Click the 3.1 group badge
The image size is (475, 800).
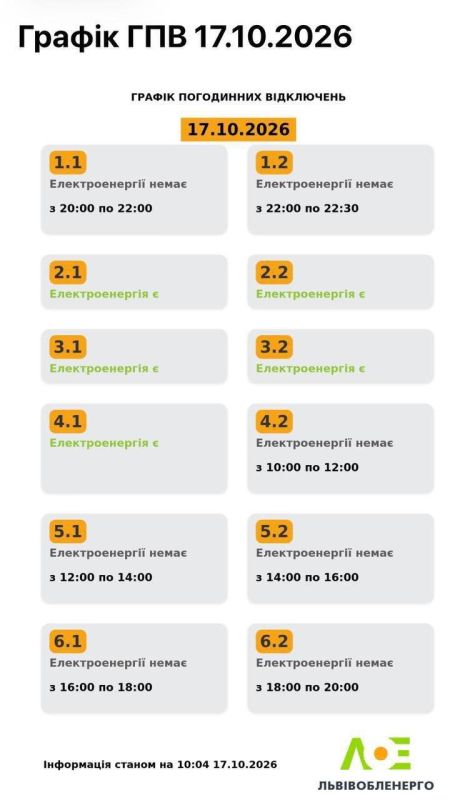(68, 347)
